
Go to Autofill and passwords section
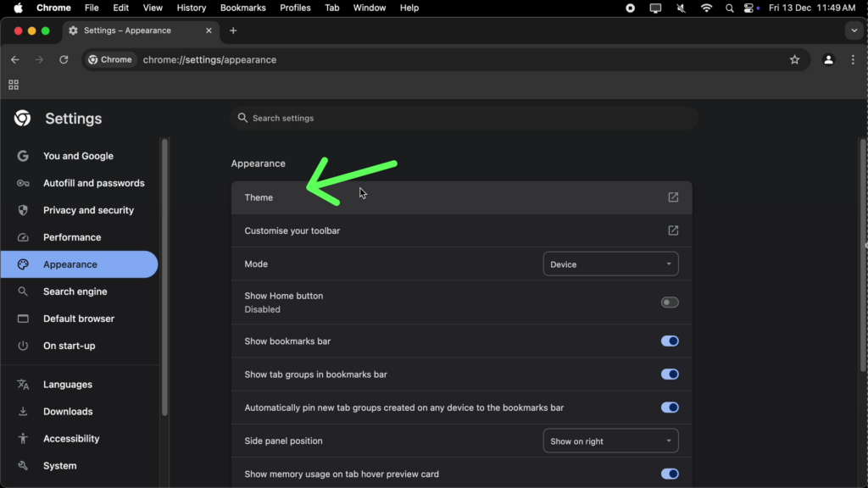[x=79, y=183]
